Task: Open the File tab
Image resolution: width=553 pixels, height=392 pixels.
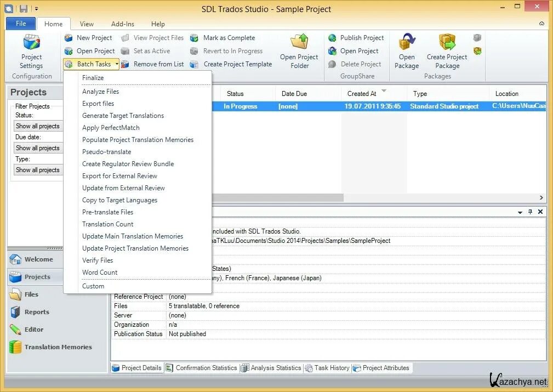Action: (x=21, y=24)
